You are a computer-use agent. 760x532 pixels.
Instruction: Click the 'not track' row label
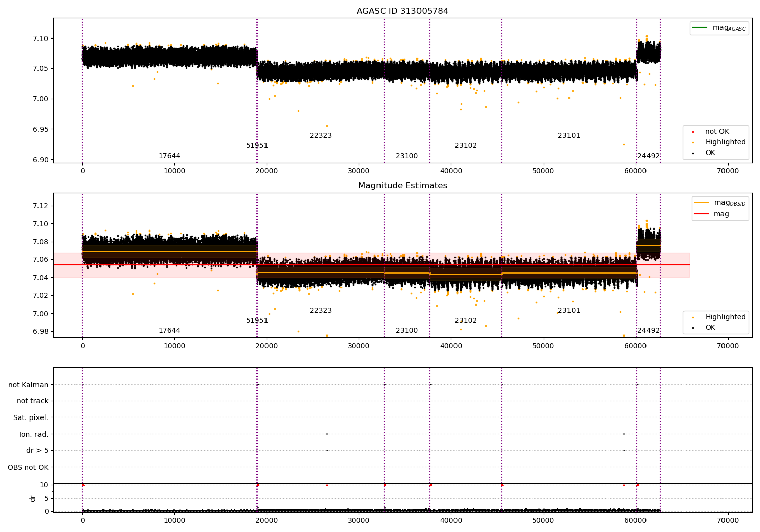click(32, 401)
